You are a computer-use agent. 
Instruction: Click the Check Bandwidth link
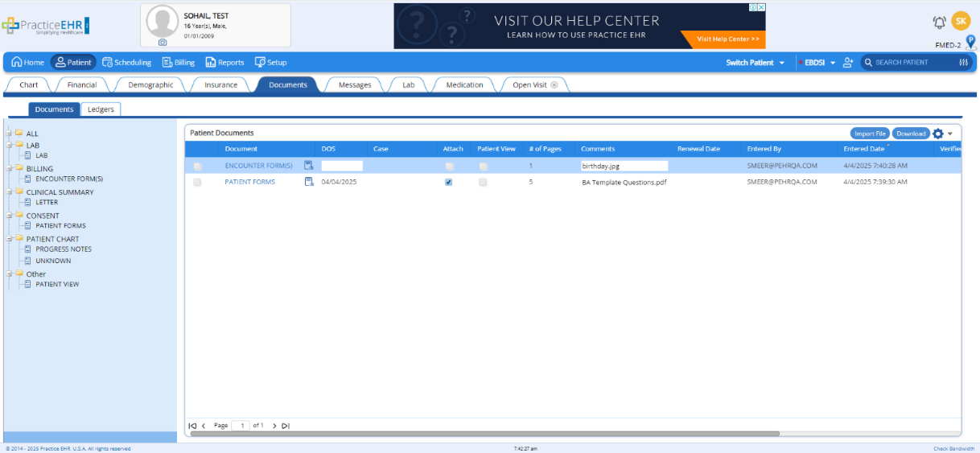point(953,448)
